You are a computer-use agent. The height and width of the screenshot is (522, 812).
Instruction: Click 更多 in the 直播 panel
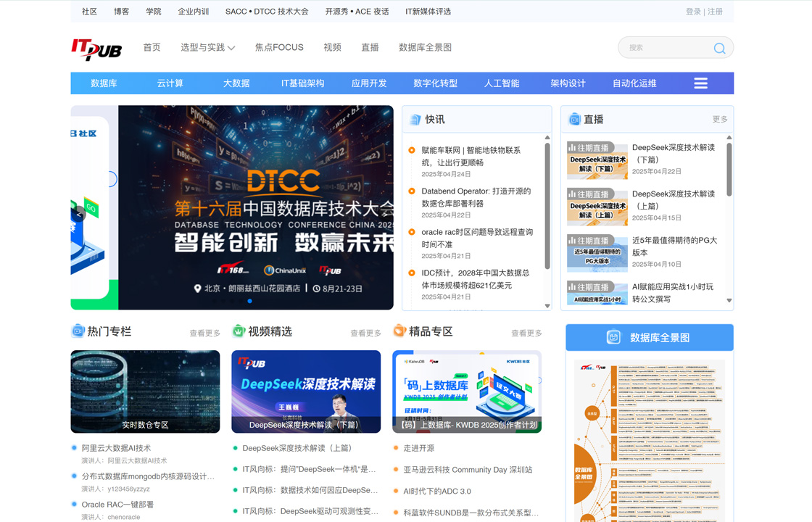pos(720,119)
